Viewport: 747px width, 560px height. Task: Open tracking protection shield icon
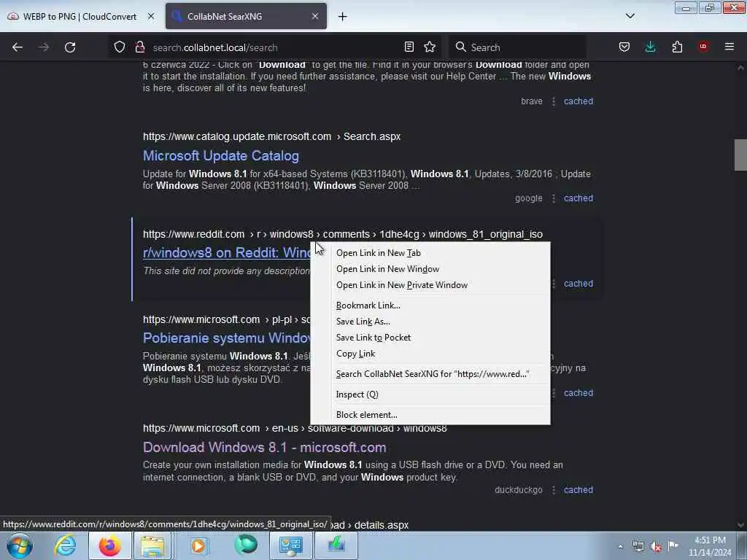point(119,47)
